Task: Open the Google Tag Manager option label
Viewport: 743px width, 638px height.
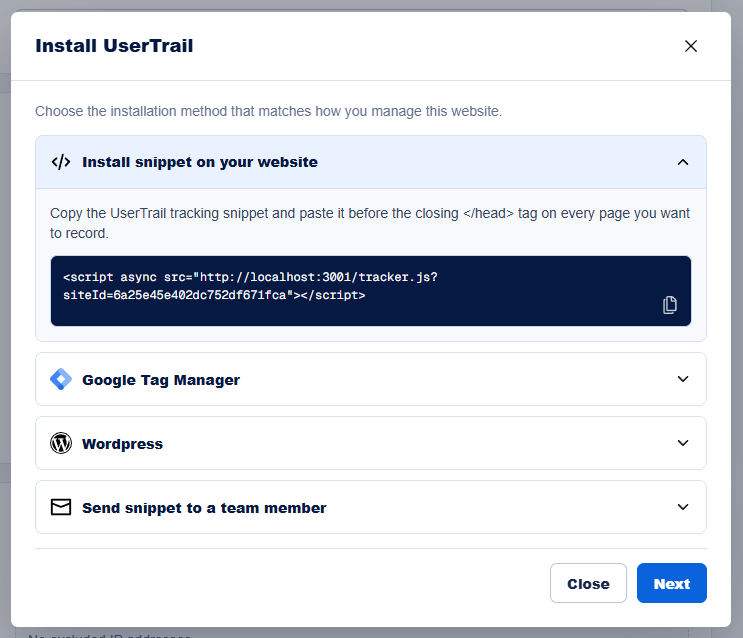Action: (x=161, y=380)
